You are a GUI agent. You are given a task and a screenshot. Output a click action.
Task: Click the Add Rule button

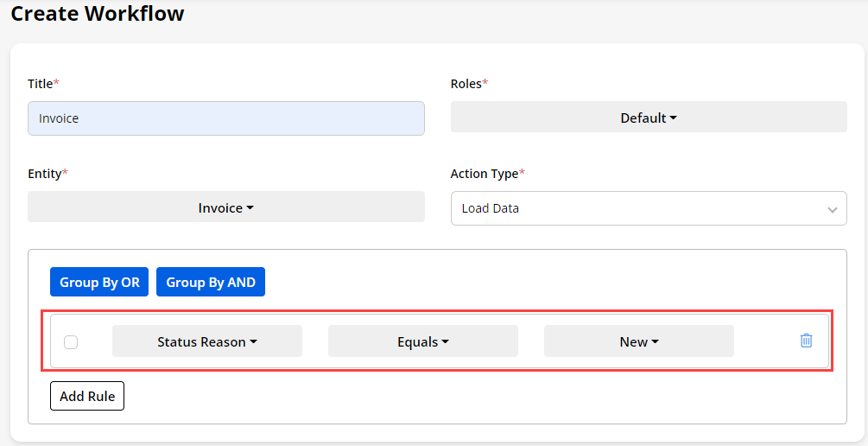87,397
